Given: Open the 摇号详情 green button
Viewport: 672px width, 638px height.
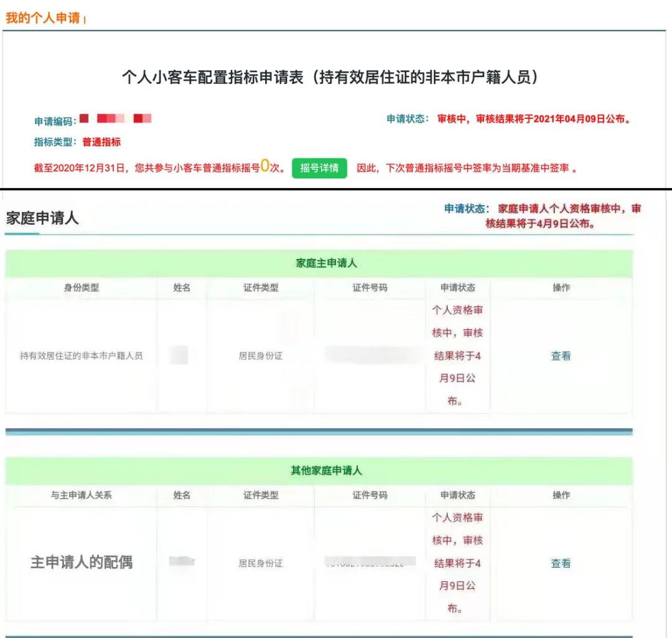Looking at the screenshot, I should tap(319, 168).
